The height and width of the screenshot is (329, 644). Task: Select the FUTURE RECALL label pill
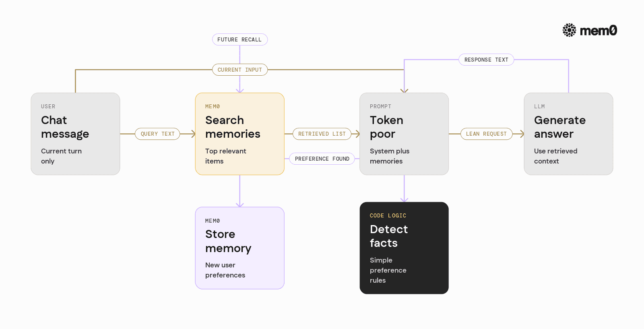(240, 39)
